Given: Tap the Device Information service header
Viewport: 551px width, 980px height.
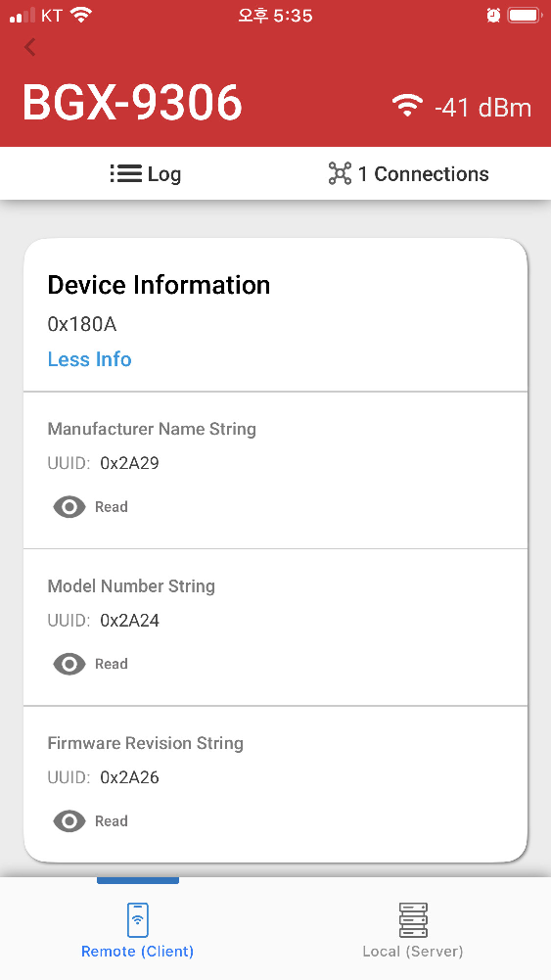Looking at the screenshot, I should pos(159,285).
